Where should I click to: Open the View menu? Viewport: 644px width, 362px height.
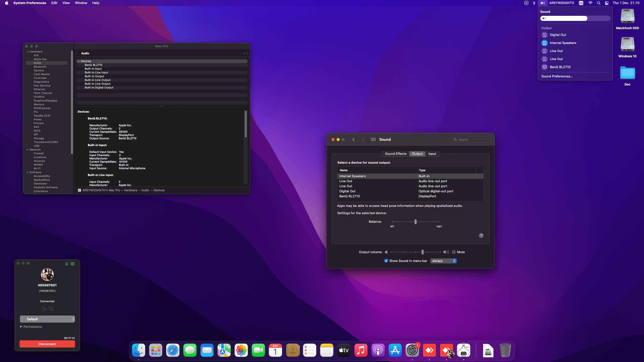66,3
